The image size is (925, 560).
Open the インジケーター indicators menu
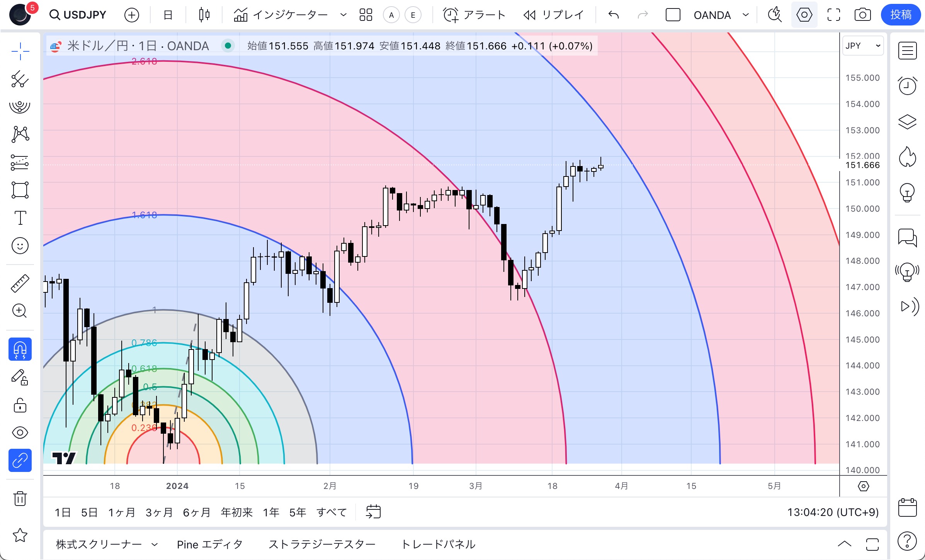pyautogui.click(x=281, y=15)
